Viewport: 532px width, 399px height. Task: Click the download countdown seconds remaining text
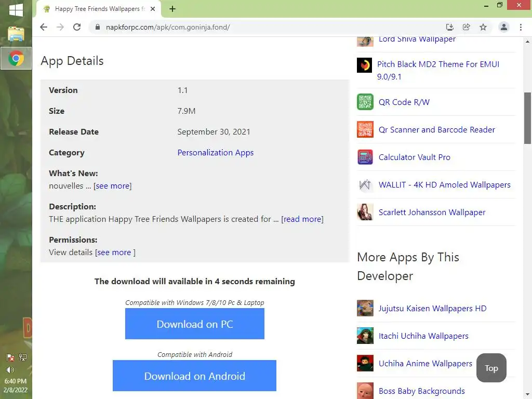coord(195,281)
